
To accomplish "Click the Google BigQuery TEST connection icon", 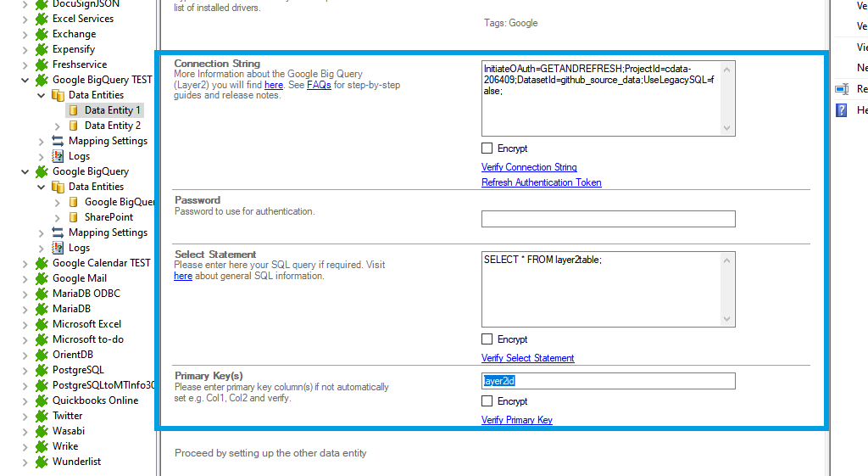I will click(42, 80).
